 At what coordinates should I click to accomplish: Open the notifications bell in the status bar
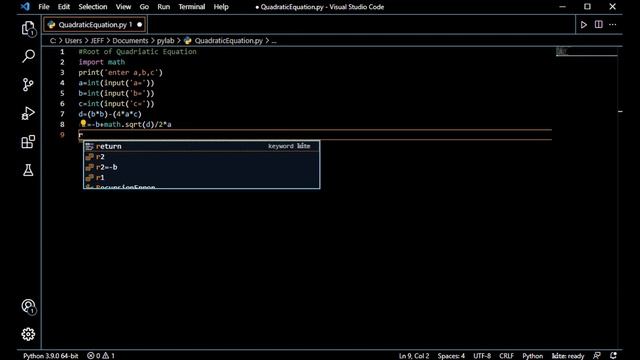613,356
